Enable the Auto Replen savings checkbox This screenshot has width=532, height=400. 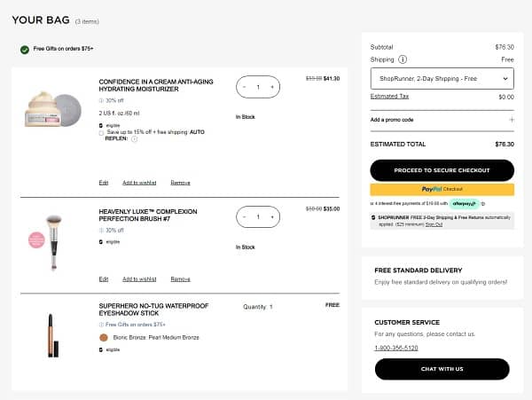click(x=101, y=132)
